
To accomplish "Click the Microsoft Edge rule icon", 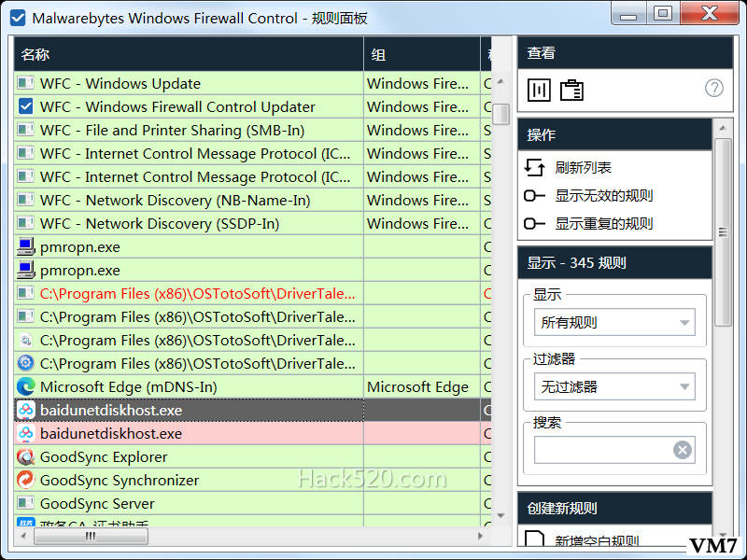I will [26, 386].
